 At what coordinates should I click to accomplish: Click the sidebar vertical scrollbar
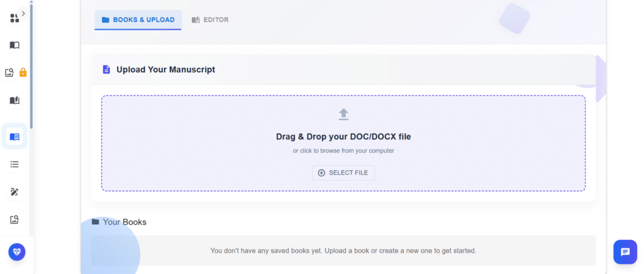tap(31, 63)
